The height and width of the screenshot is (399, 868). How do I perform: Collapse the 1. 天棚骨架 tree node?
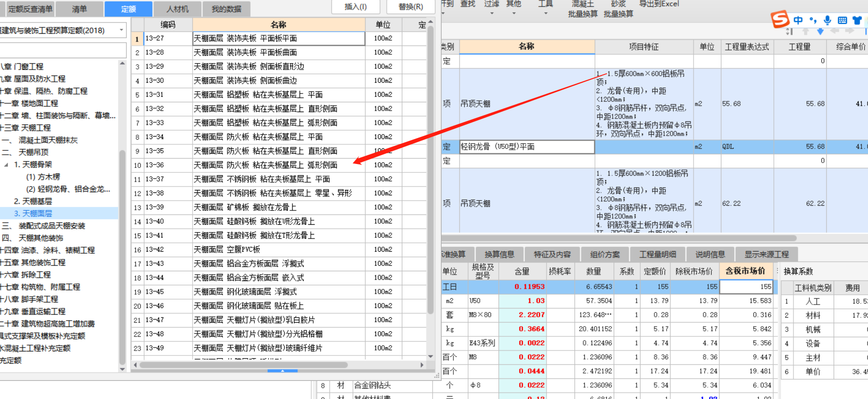pyautogui.click(x=6, y=165)
